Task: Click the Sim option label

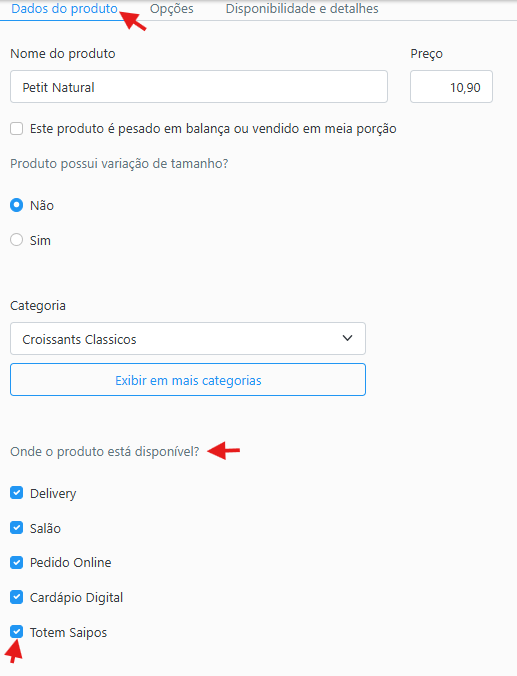Action: [x=40, y=240]
